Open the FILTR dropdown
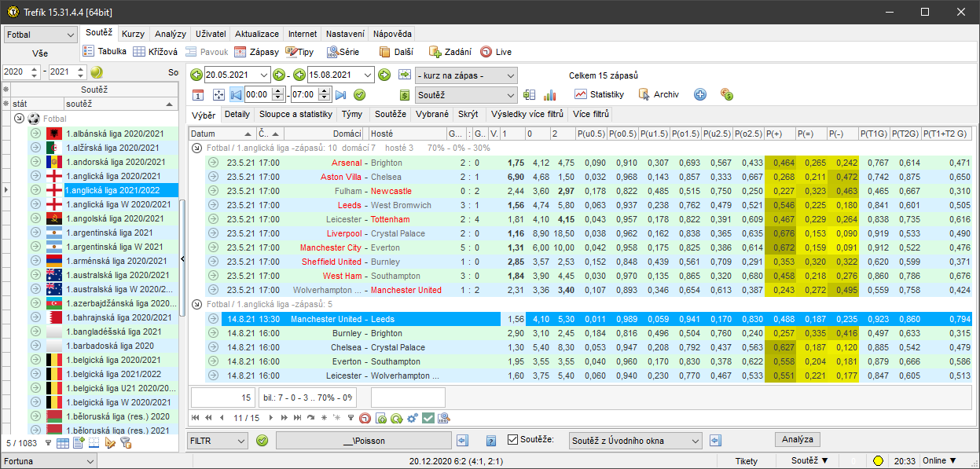 click(x=218, y=441)
